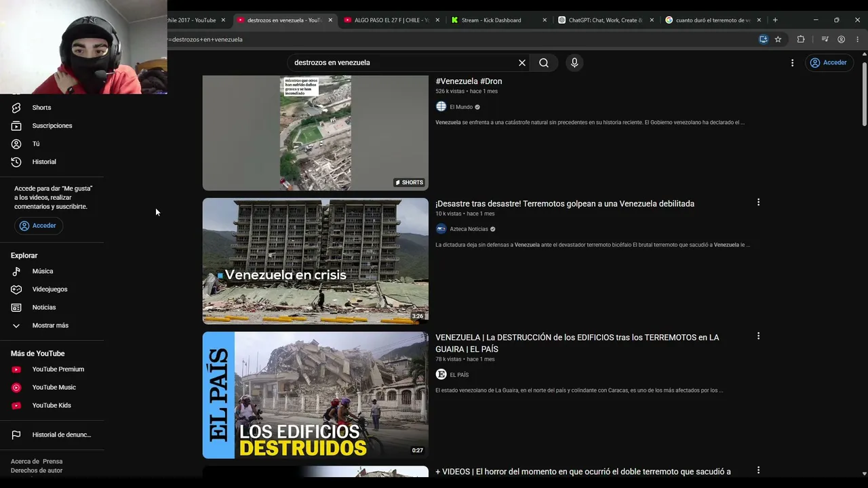The height and width of the screenshot is (488, 868).
Task: Open YouTube settings three-dot menu beside Acceder
Action: click(792, 62)
